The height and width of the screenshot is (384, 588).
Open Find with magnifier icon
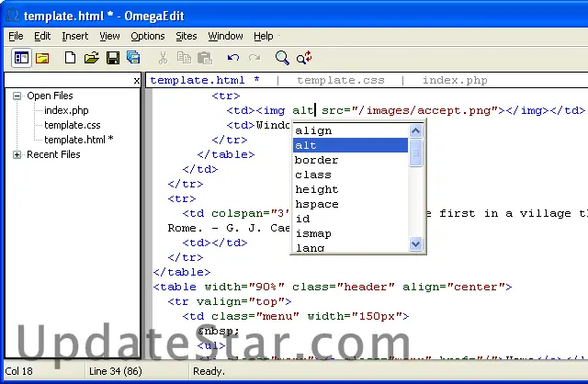(x=282, y=58)
